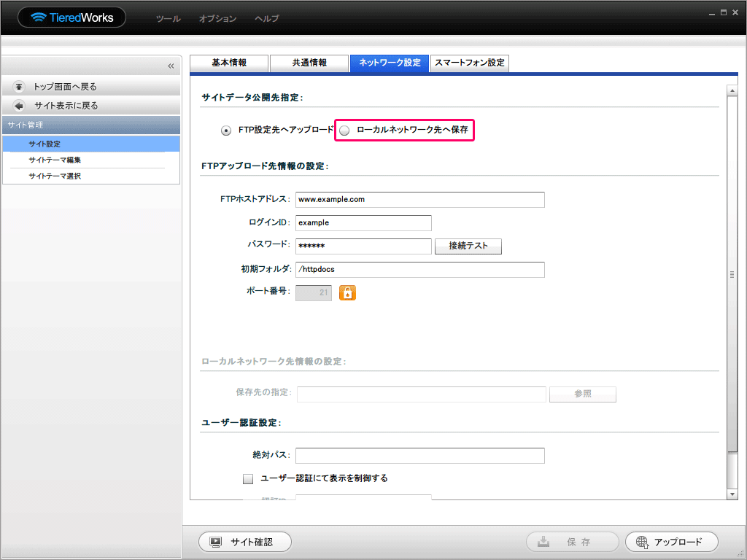Screen dimensions: 747x560
Task: Click the サイト確認 button
Action: tap(245, 542)
